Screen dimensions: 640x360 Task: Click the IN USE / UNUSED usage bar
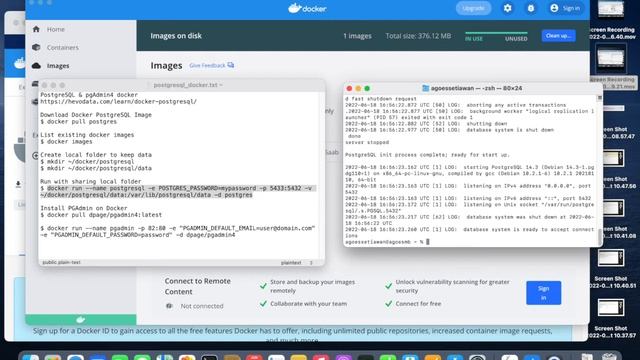pyautogui.click(x=496, y=33)
